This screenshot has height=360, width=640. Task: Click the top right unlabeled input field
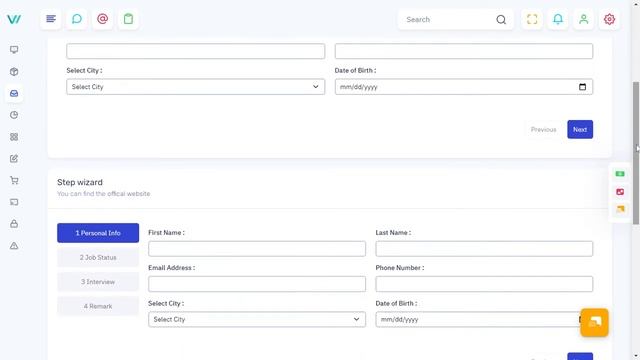(x=464, y=51)
